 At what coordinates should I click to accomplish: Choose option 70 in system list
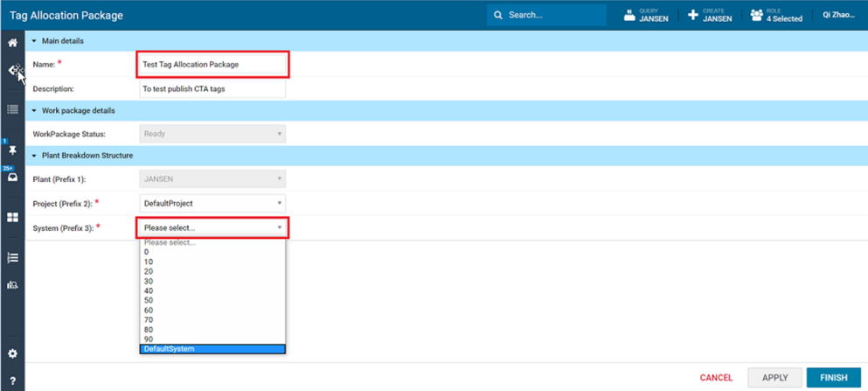212,319
